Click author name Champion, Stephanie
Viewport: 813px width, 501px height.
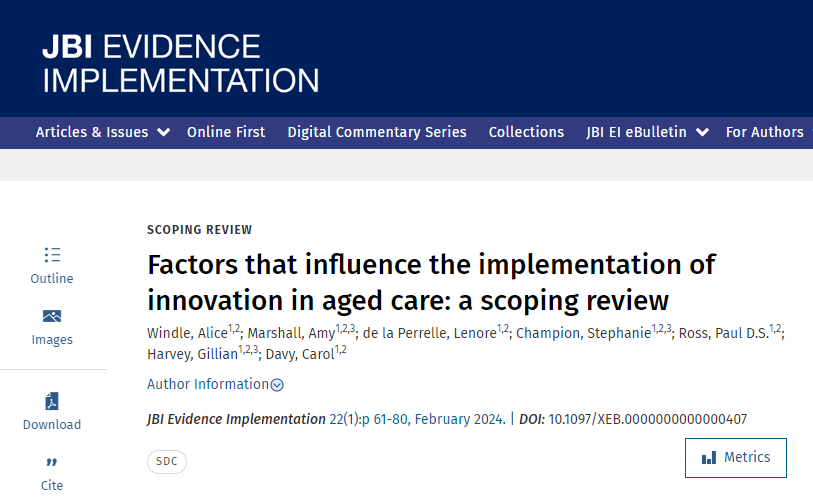[x=583, y=333]
